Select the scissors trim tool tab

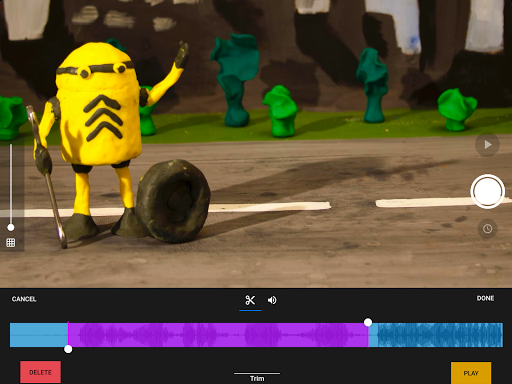(250, 300)
